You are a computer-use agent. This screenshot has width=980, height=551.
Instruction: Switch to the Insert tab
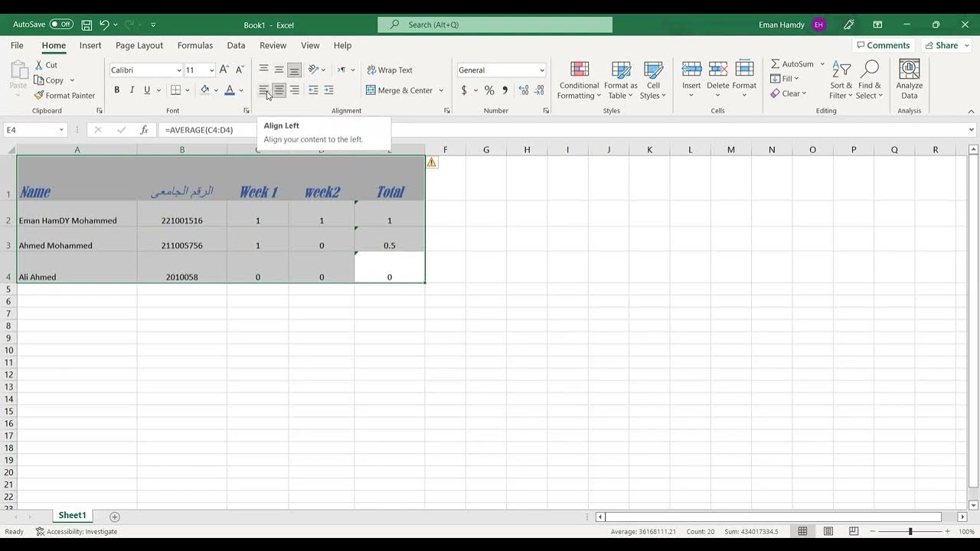pos(90,45)
